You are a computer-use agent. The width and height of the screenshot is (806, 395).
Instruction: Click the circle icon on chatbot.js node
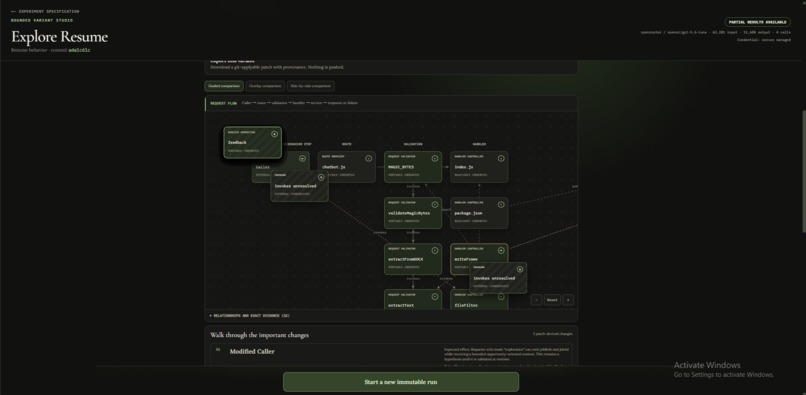(x=369, y=158)
